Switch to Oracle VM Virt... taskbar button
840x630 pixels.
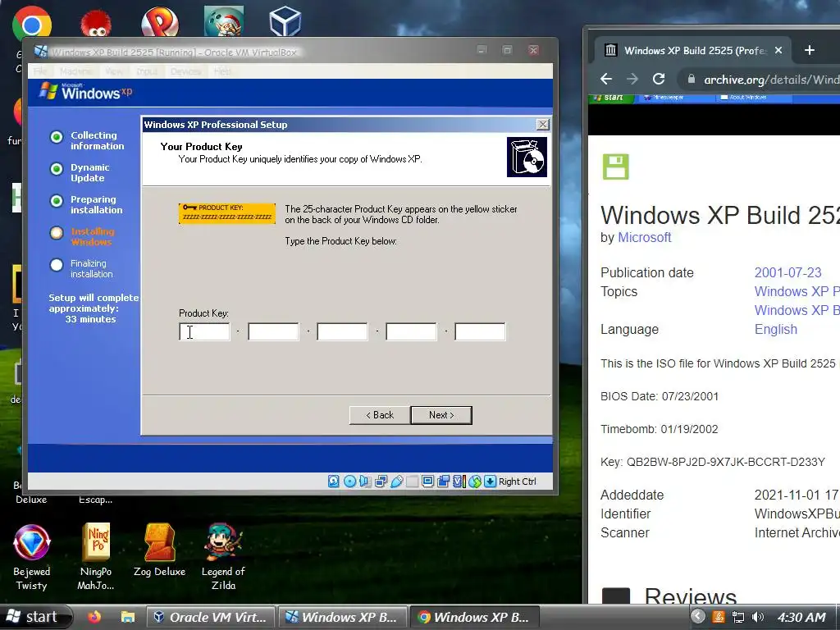(x=211, y=617)
